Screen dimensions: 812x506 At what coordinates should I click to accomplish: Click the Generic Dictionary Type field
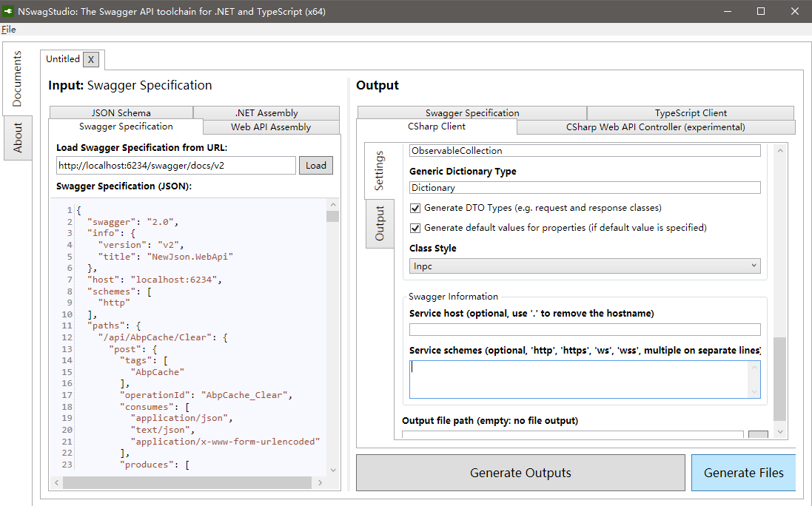[x=585, y=187]
